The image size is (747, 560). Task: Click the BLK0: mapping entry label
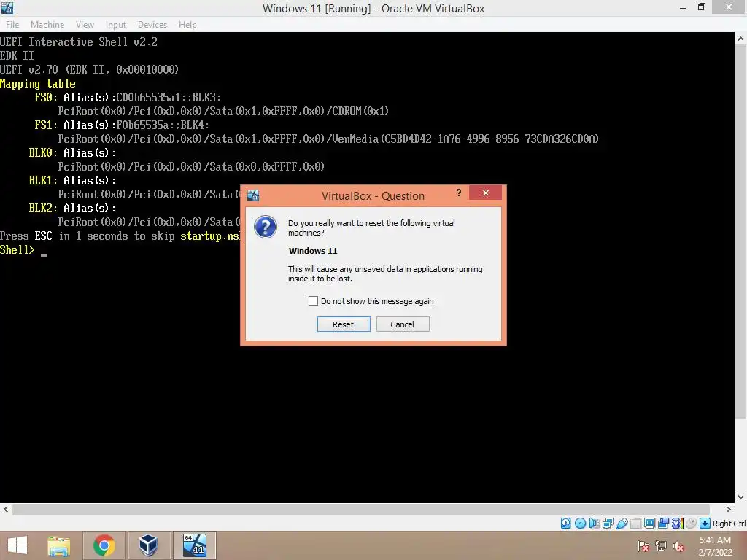point(43,152)
